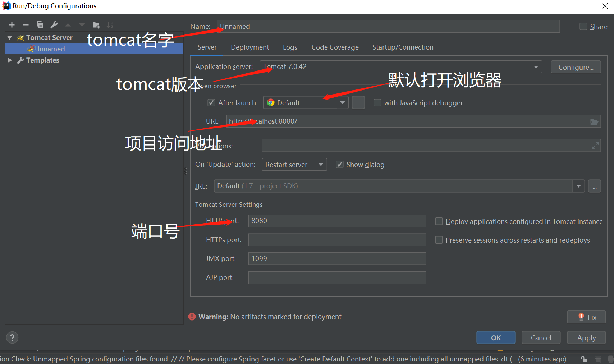Open the Restart server update action dropdown

tap(294, 165)
